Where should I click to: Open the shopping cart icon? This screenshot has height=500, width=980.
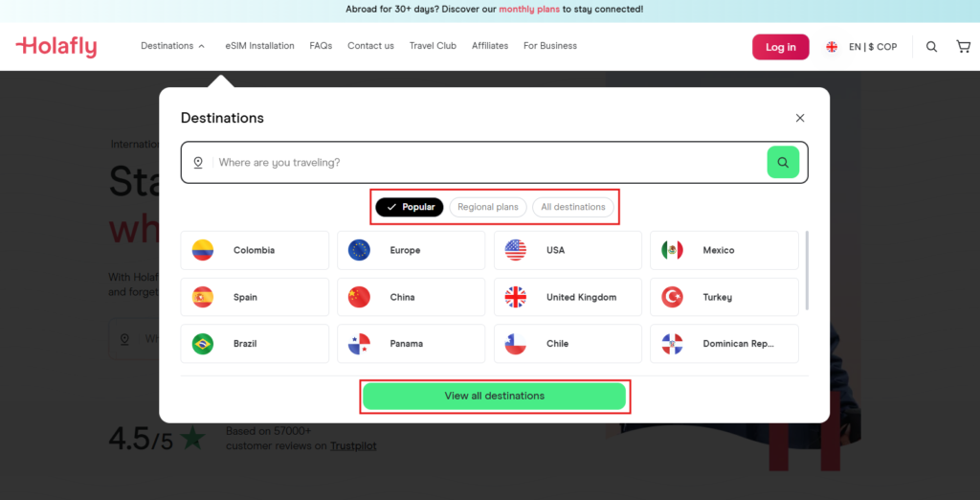pos(963,46)
